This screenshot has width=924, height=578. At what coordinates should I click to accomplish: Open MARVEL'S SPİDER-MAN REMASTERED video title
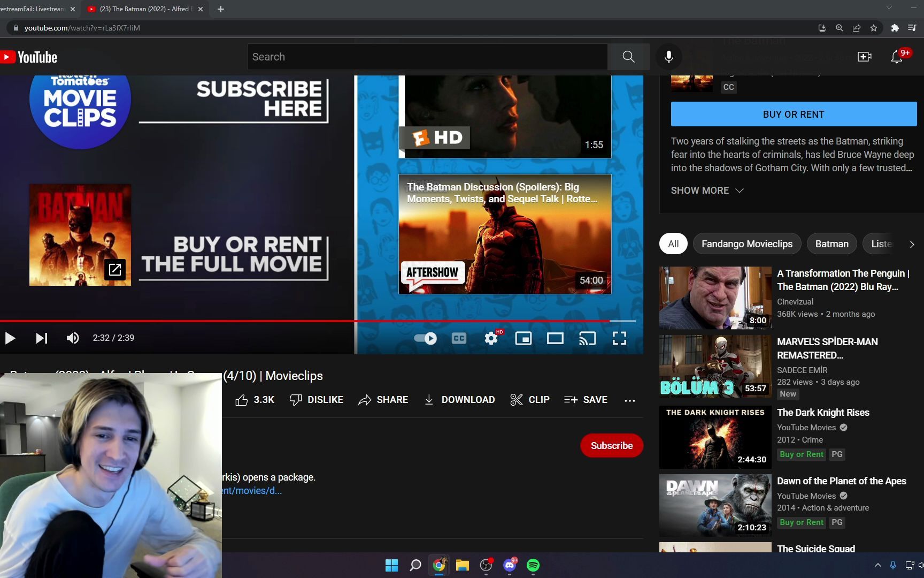pyautogui.click(x=827, y=348)
